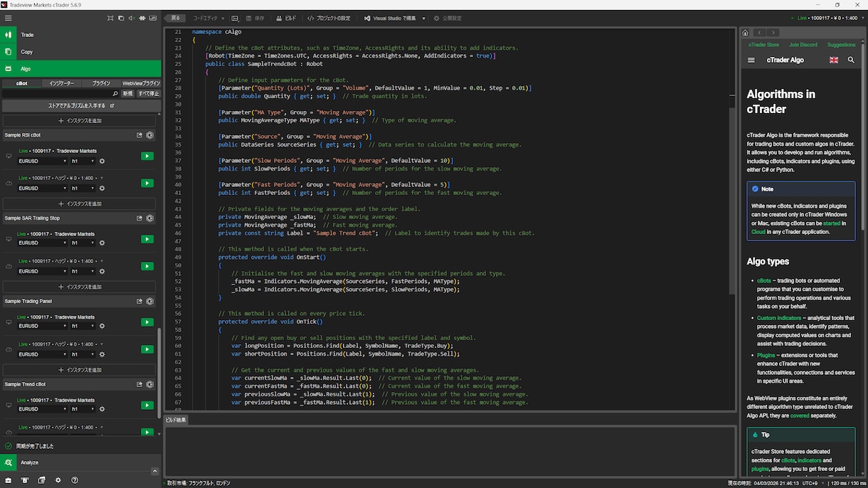
Task: Click the ビルド button in the toolbar
Action: click(285, 18)
